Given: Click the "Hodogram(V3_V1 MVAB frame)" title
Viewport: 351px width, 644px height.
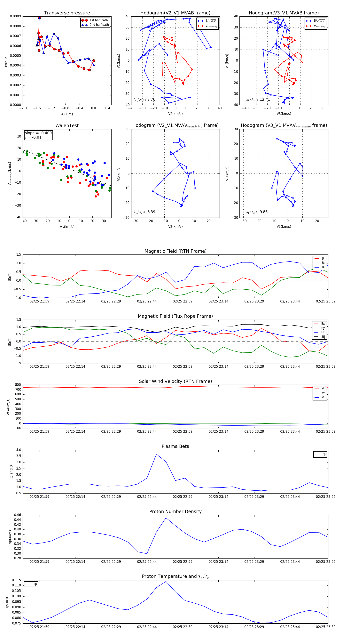Looking at the screenshot, I should tap(284, 13).
